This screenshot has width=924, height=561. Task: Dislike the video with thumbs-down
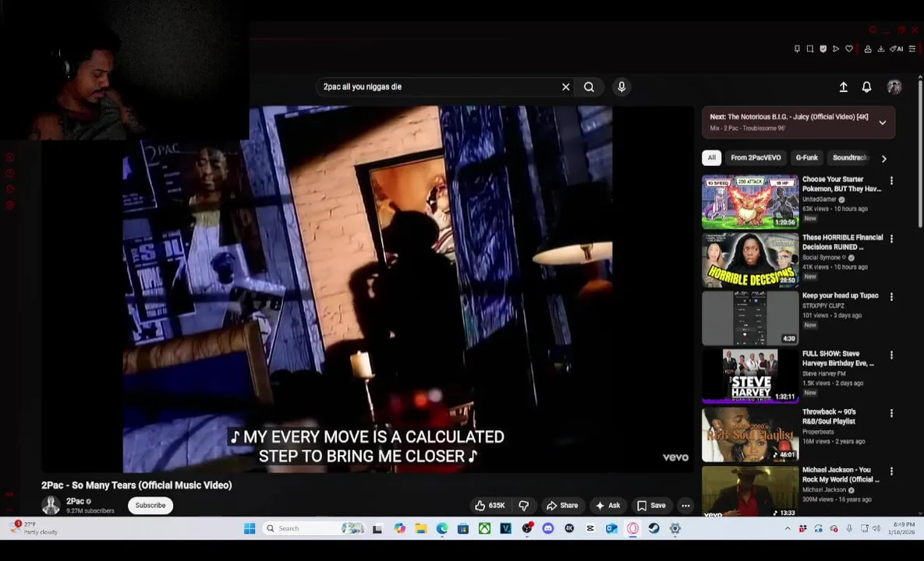pos(523,506)
